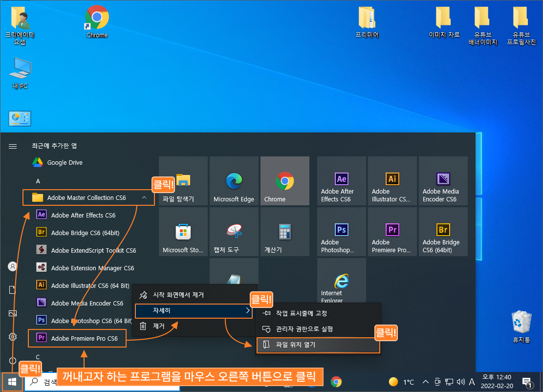
Task: Open Settings gear in Start sidebar
Action: 13,337
